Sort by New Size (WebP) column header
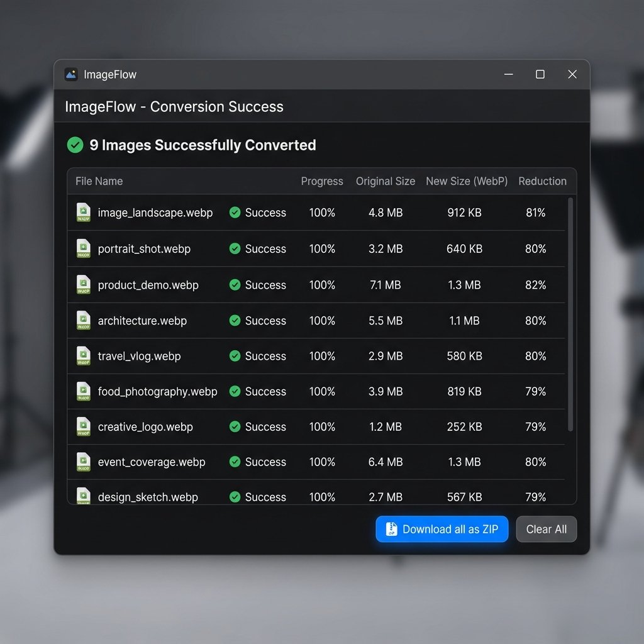 pyautogui.click(x=467, y=181)
